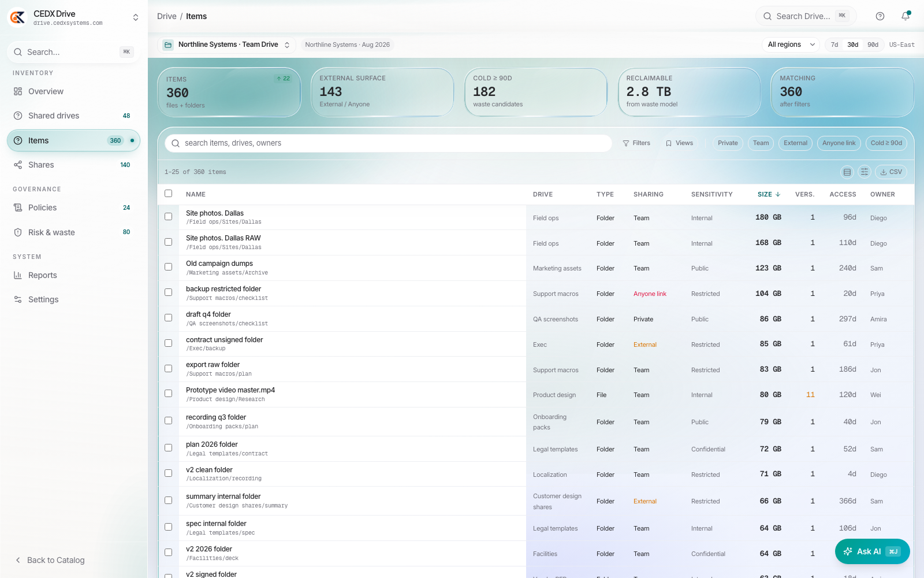Click the CEDX Drive logo icon

tap(17, 17)
